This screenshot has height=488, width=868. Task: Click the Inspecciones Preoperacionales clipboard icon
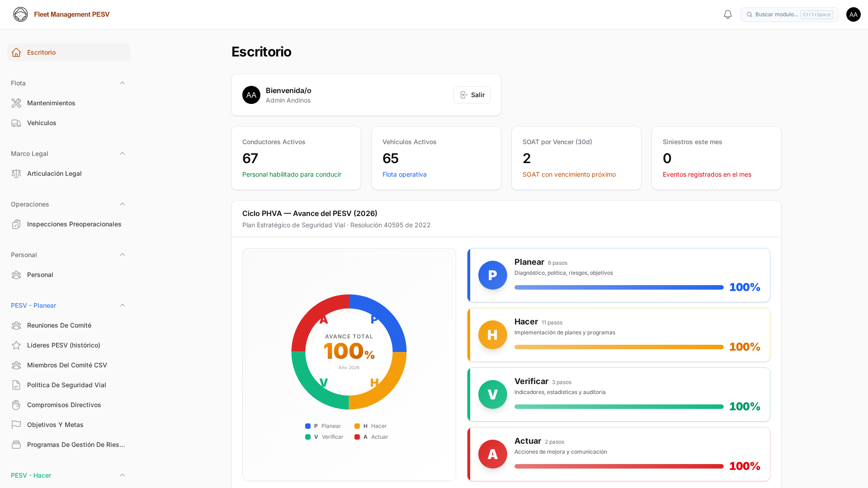(x=16, y=224)
